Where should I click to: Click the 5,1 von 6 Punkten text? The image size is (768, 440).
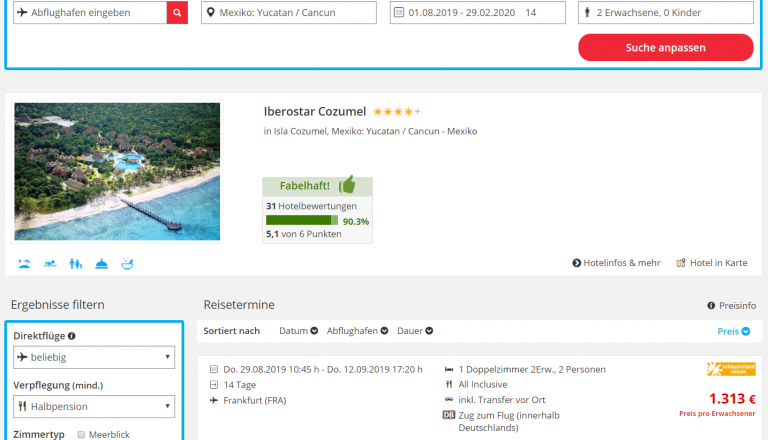tap(304, 234)
